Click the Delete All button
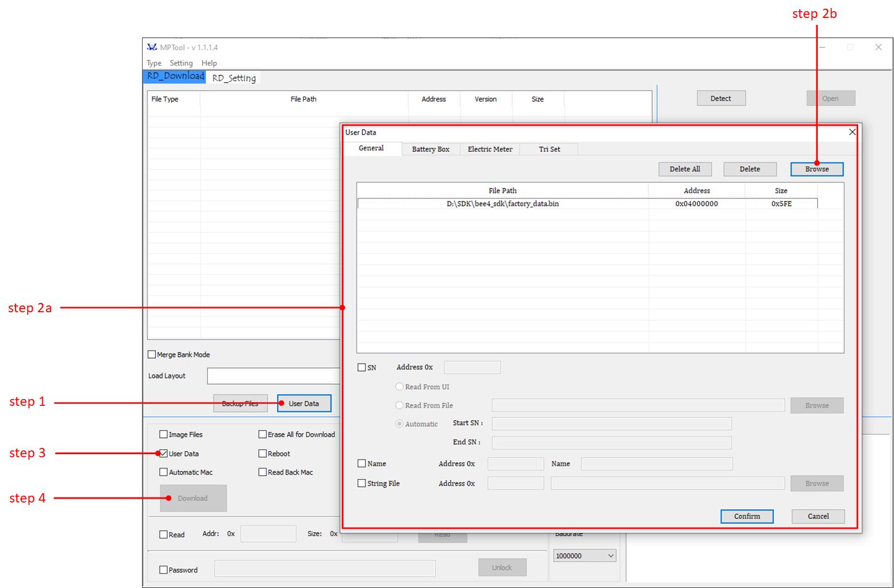 tap(684, 169)
